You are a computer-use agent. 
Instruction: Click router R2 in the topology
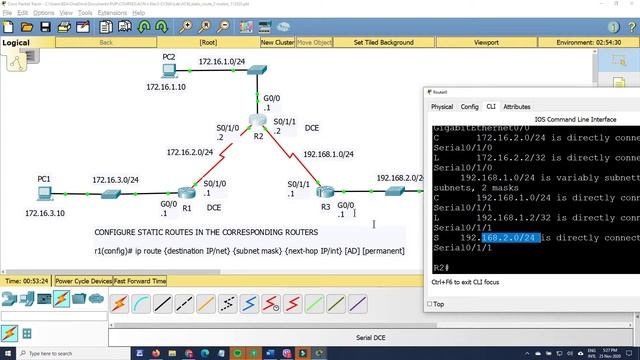click(258, 120)
